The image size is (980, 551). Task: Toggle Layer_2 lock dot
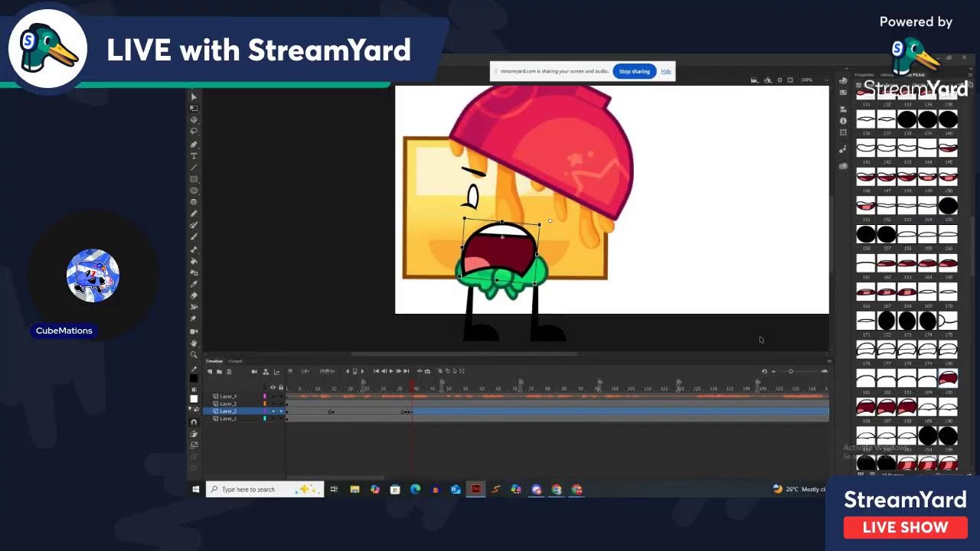pyautogui.click(x=281, y=411)
